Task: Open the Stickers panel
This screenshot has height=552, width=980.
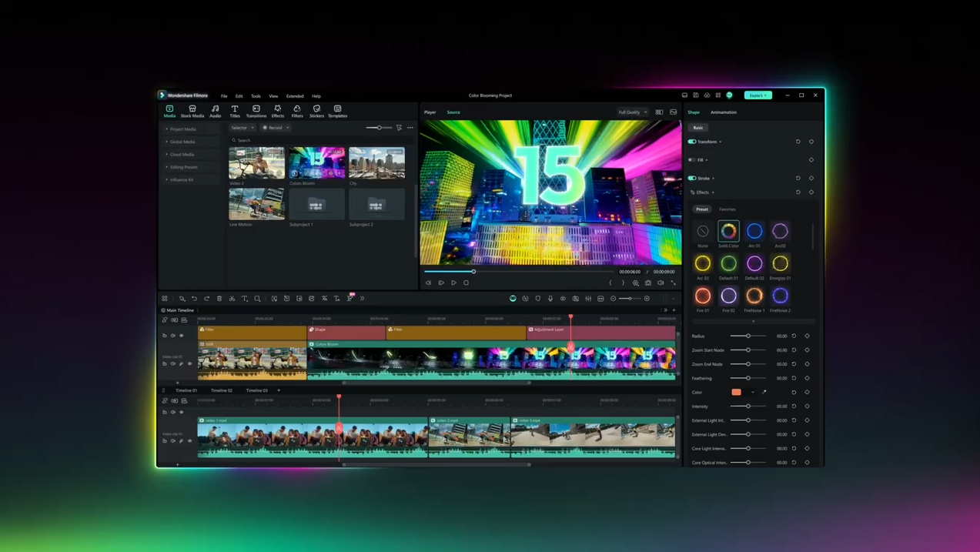Action: (316, 111)
